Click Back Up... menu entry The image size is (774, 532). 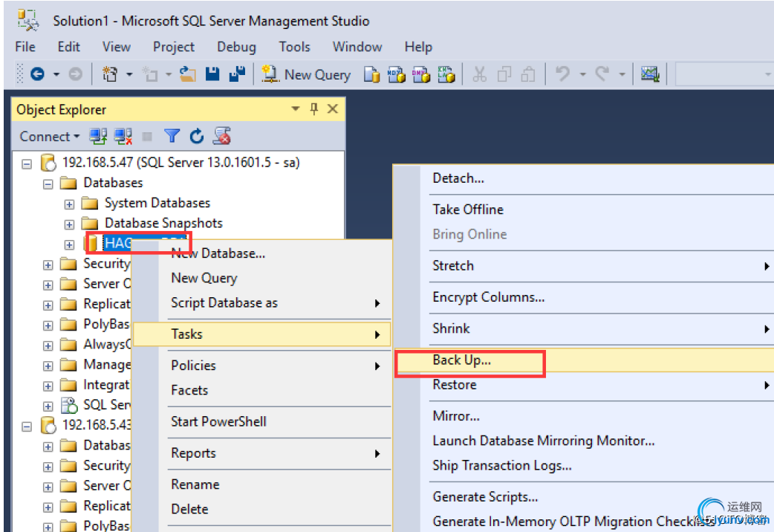pos(584,360)
